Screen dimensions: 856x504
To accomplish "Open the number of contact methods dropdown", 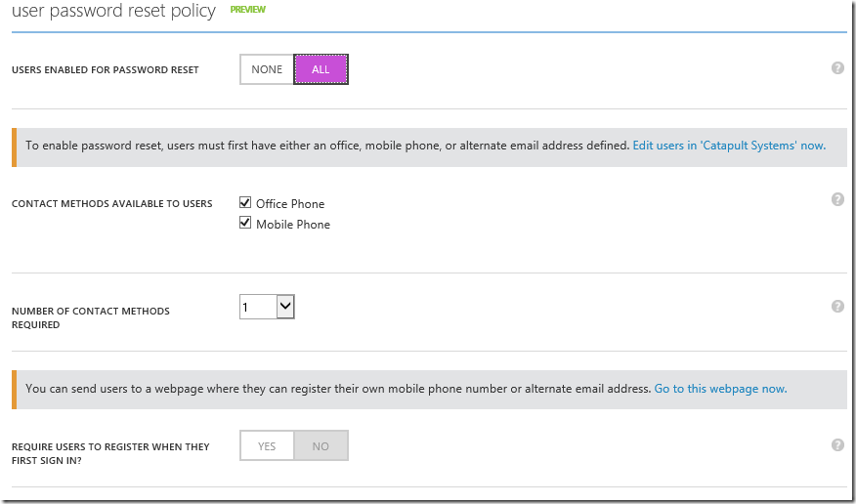I will [x=267, y=307].
